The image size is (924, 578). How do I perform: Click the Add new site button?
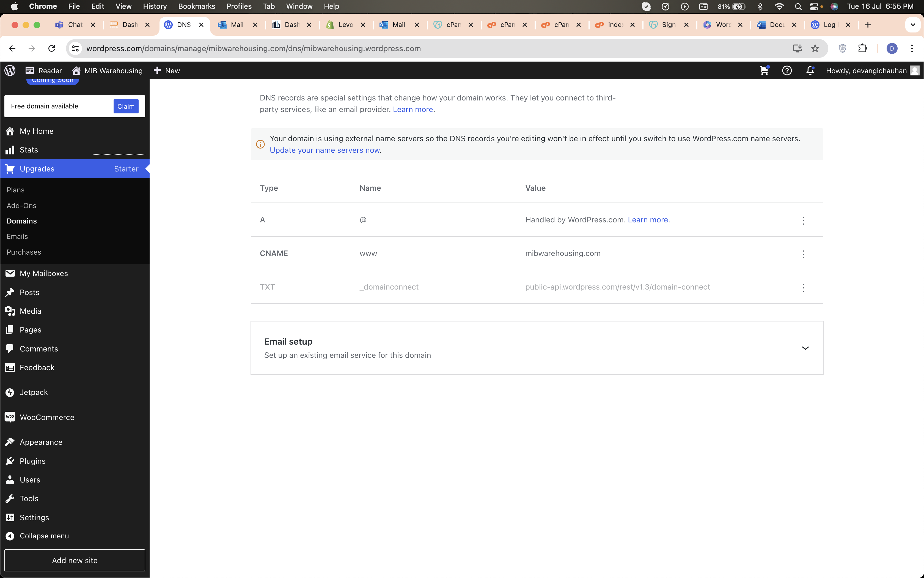75,560
